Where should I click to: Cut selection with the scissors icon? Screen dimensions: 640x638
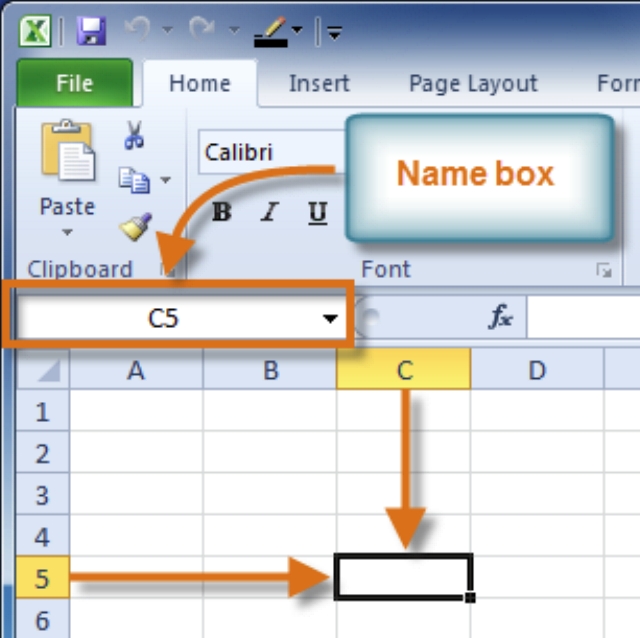pyautogui.click(x=134, y=135)
